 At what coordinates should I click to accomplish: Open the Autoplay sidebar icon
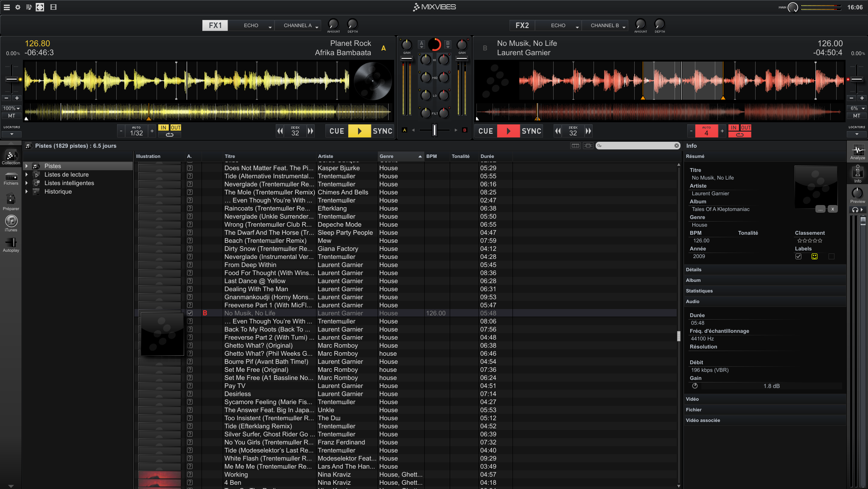(x=11, y=245)
